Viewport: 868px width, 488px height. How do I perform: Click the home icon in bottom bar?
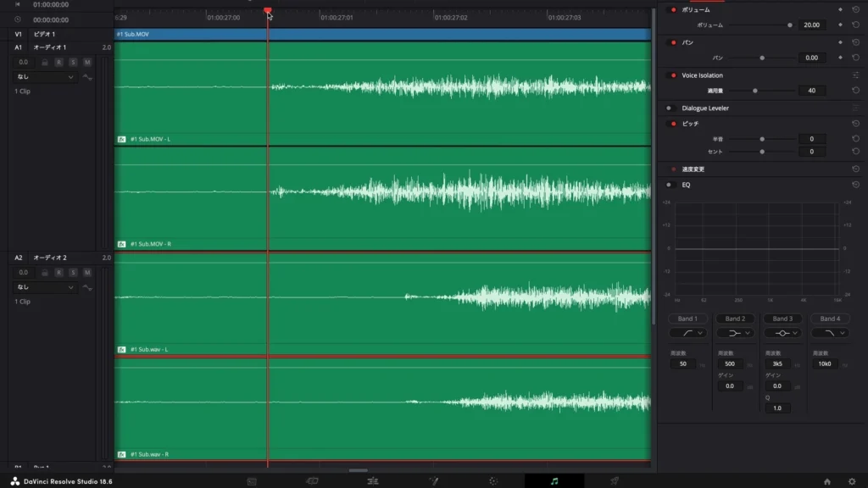827,481
